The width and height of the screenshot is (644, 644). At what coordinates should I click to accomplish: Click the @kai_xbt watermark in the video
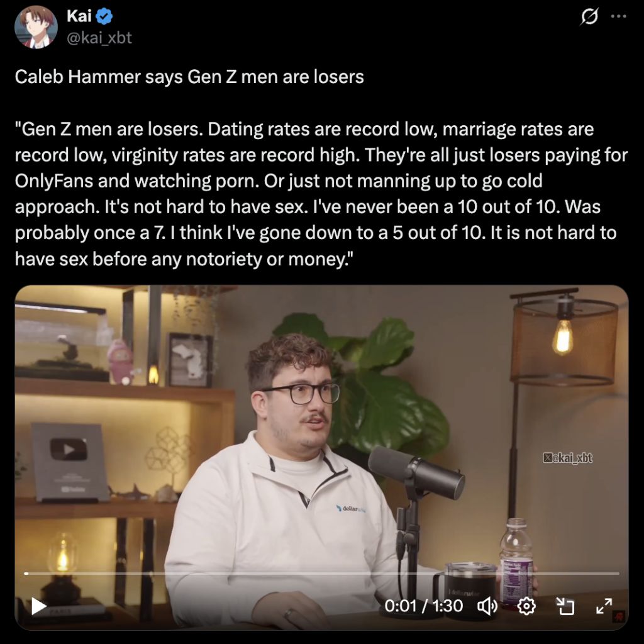click(568, 458)
